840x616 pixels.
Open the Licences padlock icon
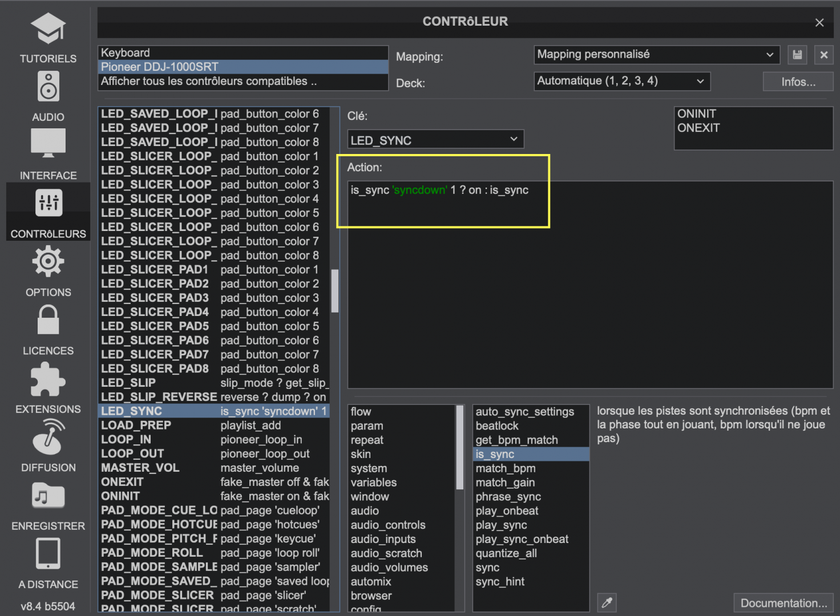pos(48,320)
